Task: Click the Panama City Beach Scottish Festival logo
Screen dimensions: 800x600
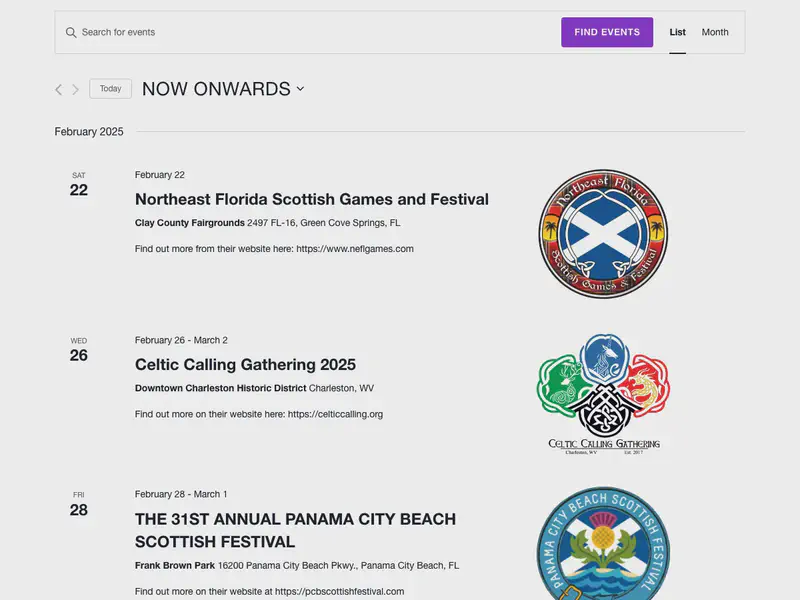Action: click(603, 543)
